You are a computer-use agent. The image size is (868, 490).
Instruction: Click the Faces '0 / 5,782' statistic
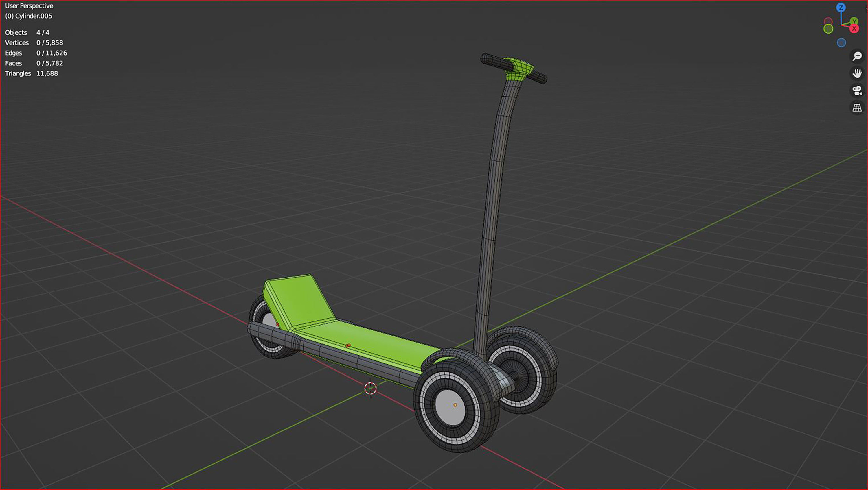point(49,63)
